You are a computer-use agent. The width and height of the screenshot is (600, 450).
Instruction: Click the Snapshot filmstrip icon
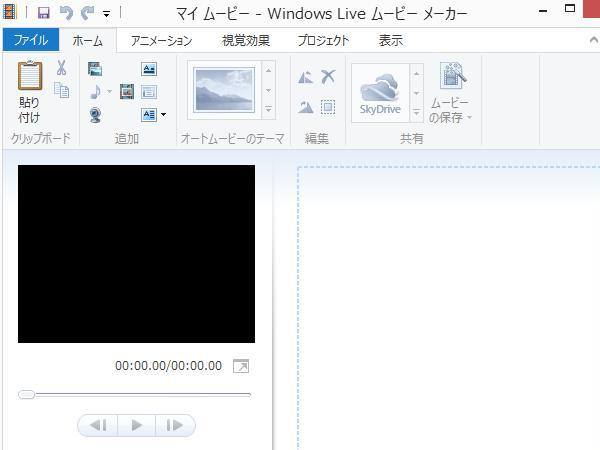pos(127,92)
